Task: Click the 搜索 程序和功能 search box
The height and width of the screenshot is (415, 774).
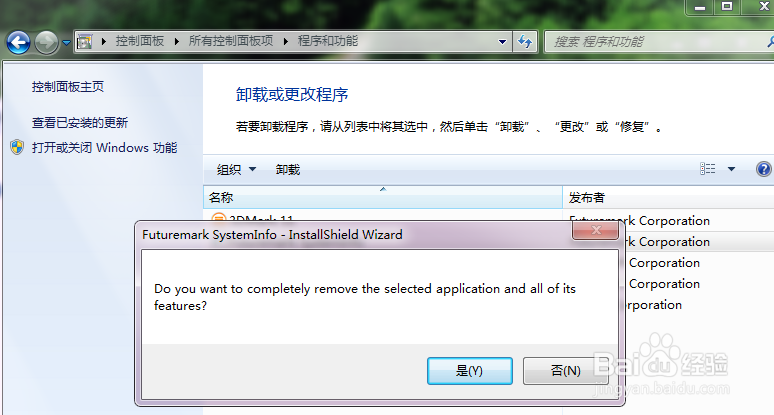Action: coord(658,42)
